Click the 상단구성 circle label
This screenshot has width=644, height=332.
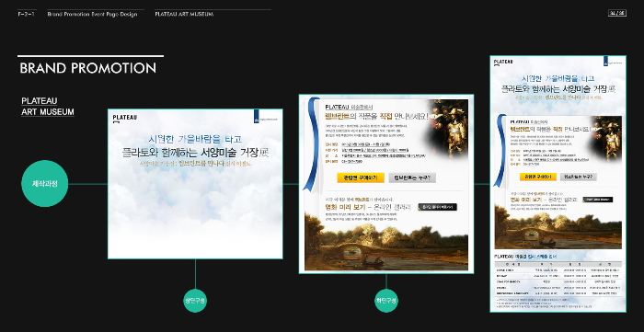195,301
